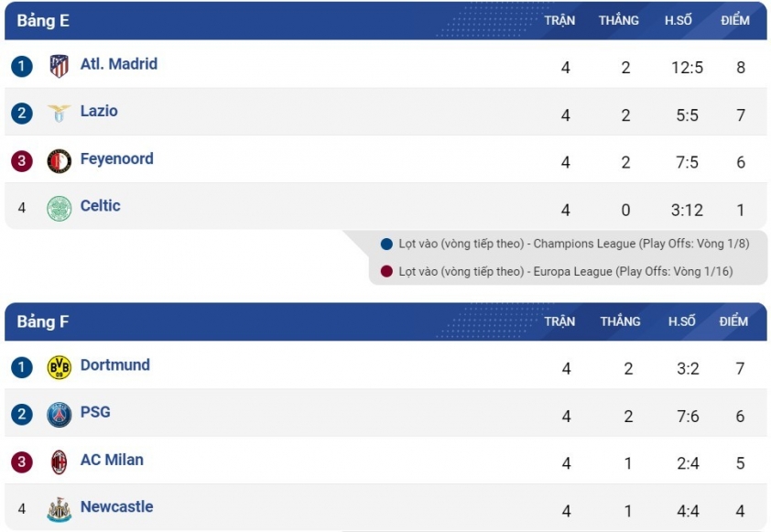Click the Lazio eagle crest icon
This screenshot has height=532, width=771.
click(x=59, y=114)
